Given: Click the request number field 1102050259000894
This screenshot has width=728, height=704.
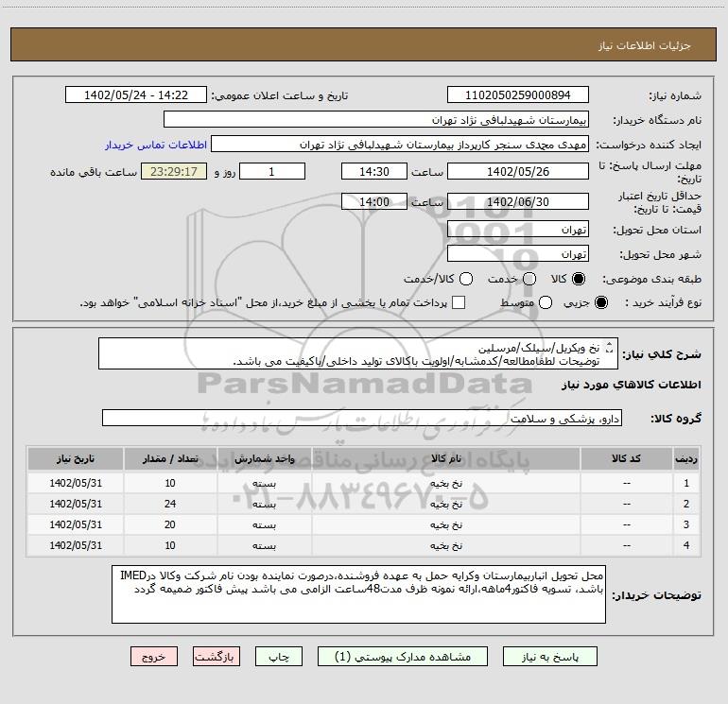Looking at the screenshot, I should point(517,95).
